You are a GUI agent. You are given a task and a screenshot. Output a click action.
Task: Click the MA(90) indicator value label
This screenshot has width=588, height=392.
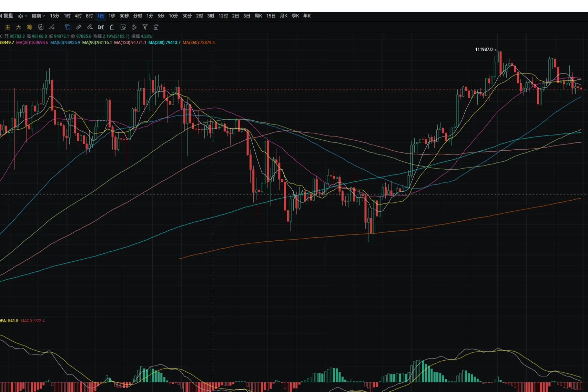point(97,43)
